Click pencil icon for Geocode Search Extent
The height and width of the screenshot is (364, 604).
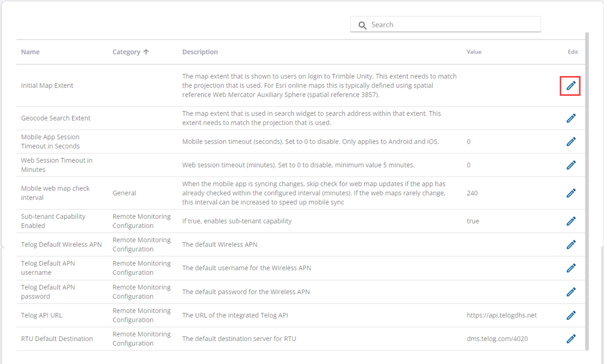[x=571, y=118]
